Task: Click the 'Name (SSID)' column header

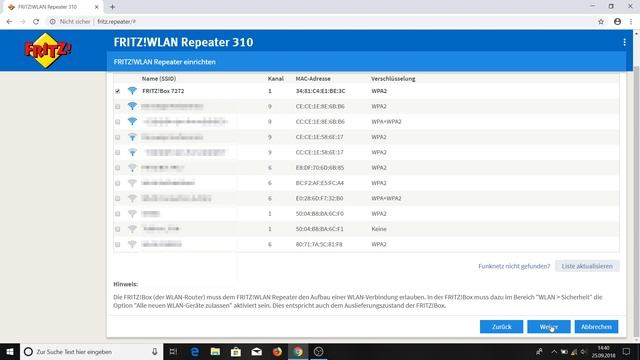Action: pos(159,78)
